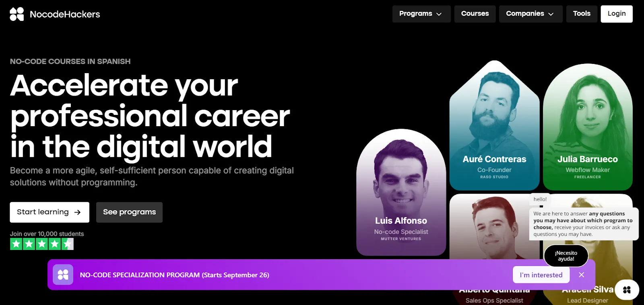The height and width of the screenshot is (305, 644).
Task: Click the Become a more agile subtitle text
Action: tap(152, 176)
